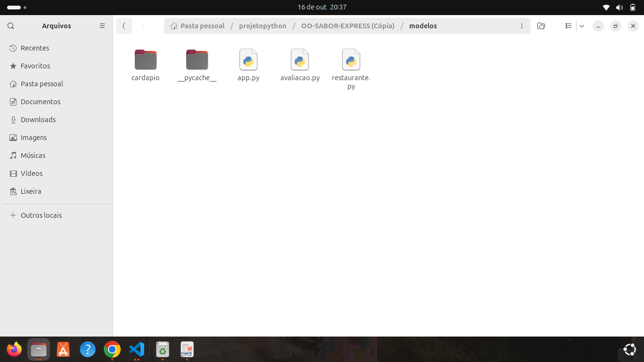Image resolution: width=644 pixels, height=362 pixels.
Task: Open the search in Arquivos sidebar
Action: (x=11, y=26)
